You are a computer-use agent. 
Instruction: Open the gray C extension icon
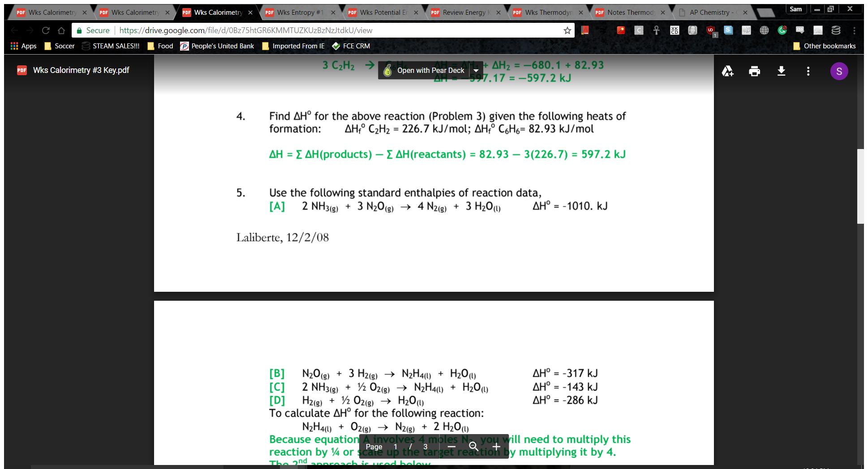tap(639, 30)
